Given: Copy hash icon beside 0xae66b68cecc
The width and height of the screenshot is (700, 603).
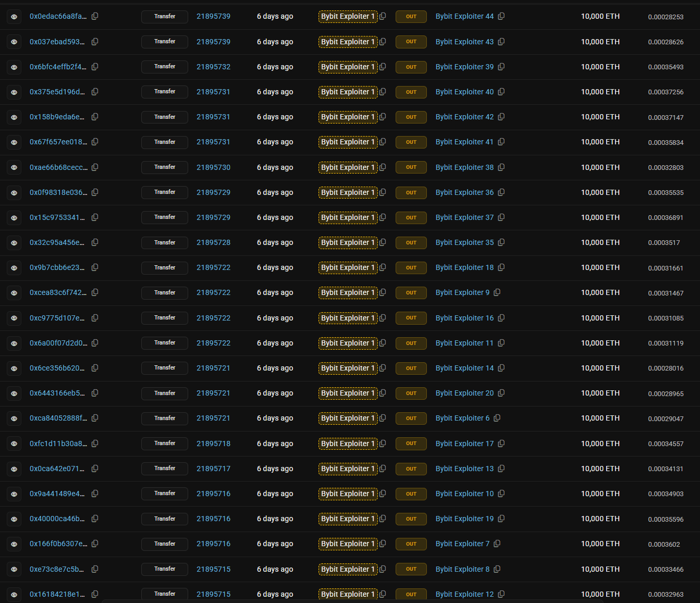Looking at the screenshot, I should (95, 167).
